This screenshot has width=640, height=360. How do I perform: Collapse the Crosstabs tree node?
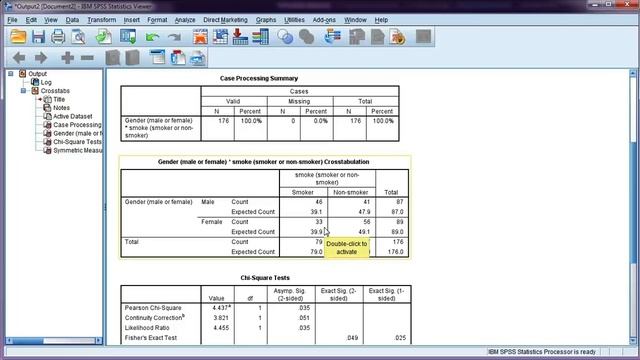click(x=23, y=91)
